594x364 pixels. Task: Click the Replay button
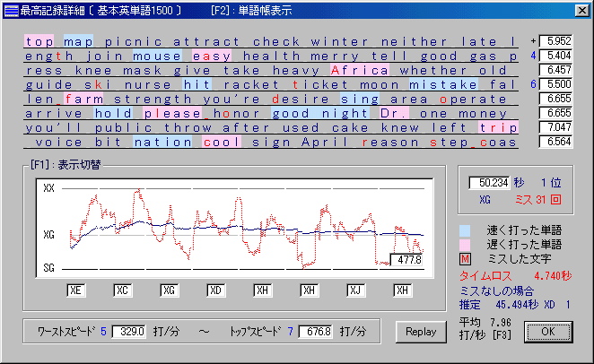(421, 332)
